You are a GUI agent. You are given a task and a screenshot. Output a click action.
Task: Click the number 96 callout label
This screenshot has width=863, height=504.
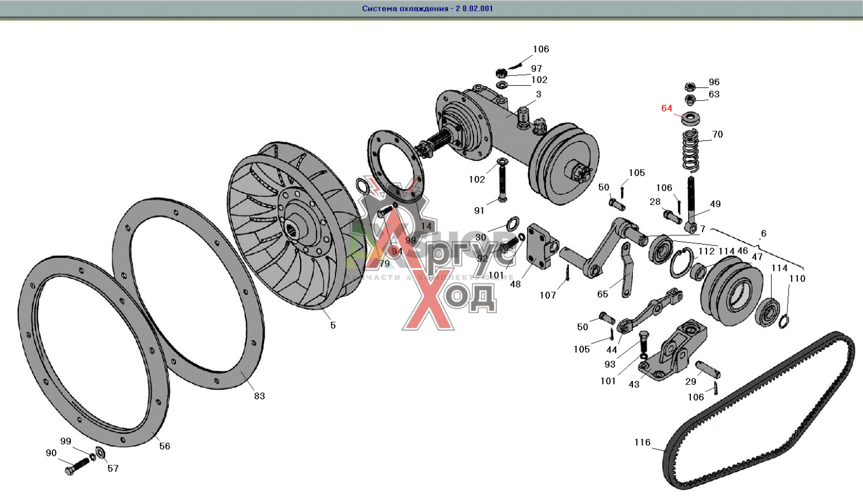[x=714, y=82]
